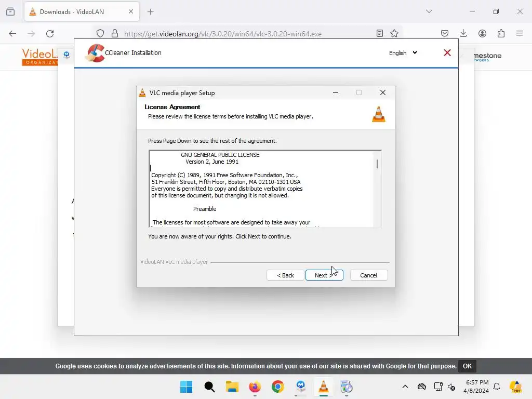This screenshot has height=399, width=532.
Task: Click the VLC installer taskbar icon
Action: [x=323, y=387]
